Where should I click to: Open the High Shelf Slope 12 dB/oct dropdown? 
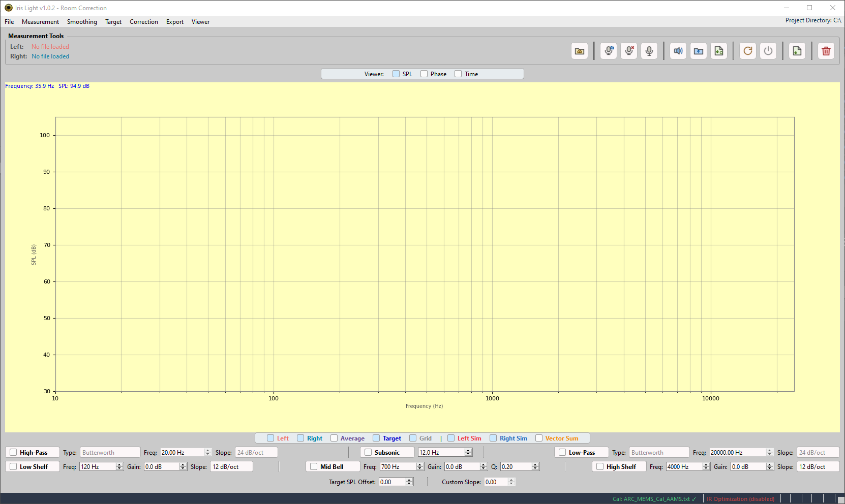click(x=818, y=466)
